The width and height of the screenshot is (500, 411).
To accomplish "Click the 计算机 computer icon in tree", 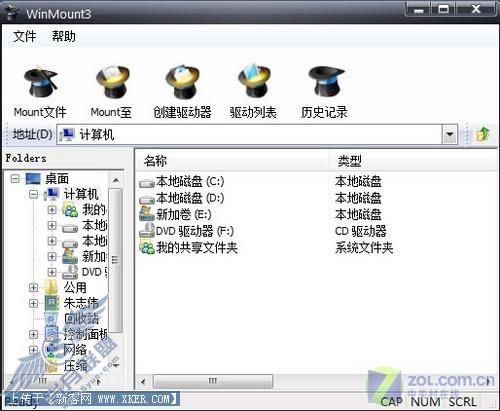I will tap(52, 194).
